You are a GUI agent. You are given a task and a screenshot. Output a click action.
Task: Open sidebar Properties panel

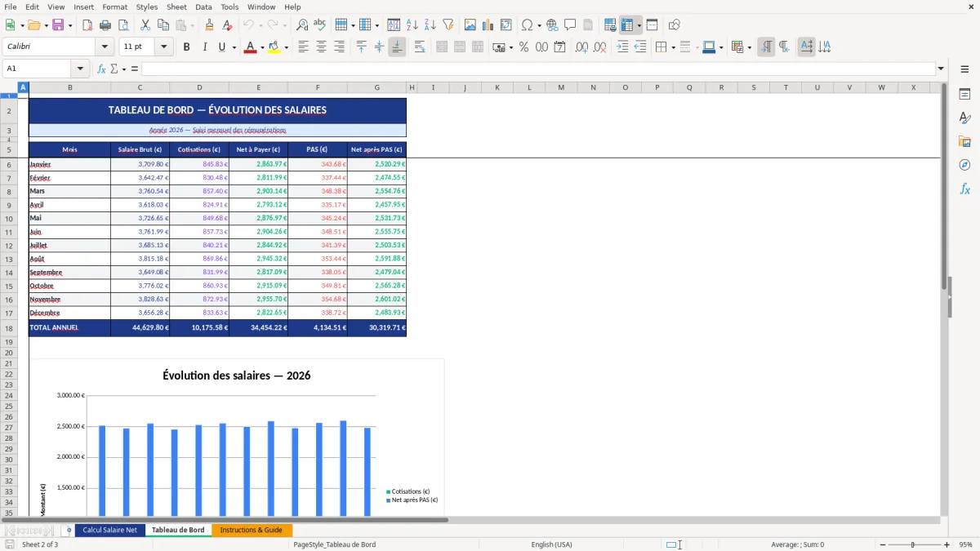coord(964,95)
